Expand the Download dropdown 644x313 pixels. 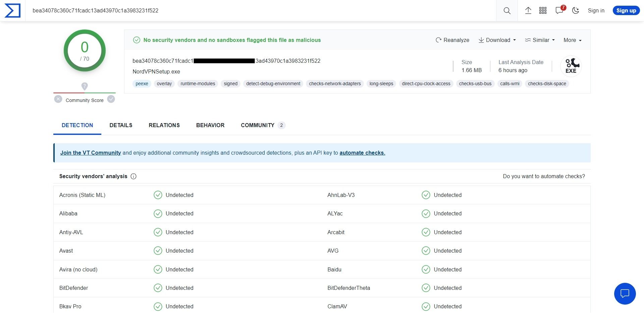pyautogui.click(x=497, y=40)
